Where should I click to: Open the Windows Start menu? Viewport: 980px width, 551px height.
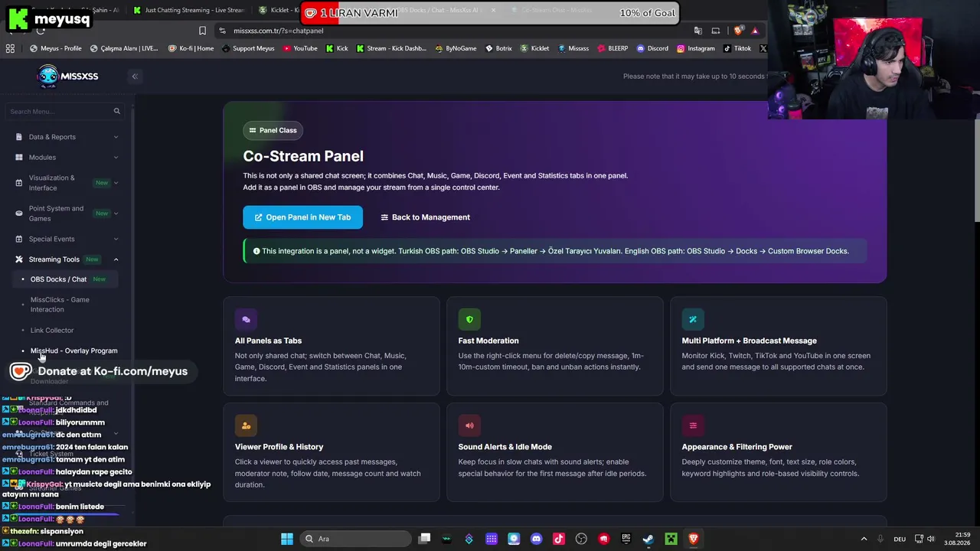287,539
